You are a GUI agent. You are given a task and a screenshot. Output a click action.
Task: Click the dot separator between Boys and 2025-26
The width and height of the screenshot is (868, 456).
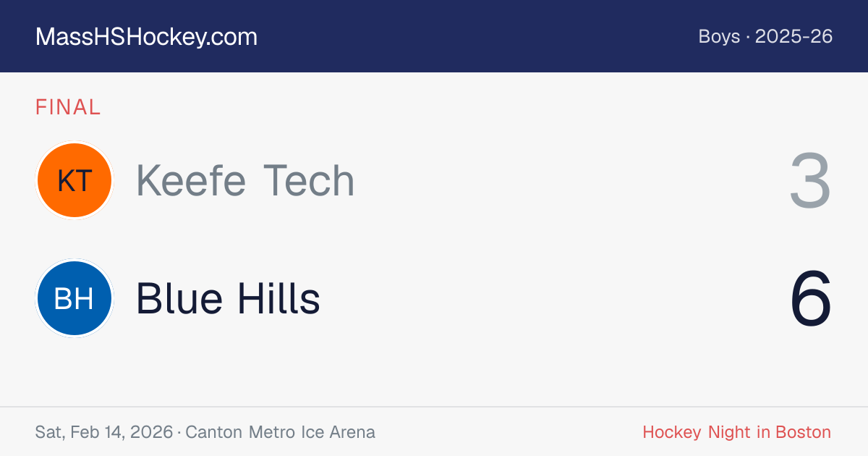pos(748,37)
